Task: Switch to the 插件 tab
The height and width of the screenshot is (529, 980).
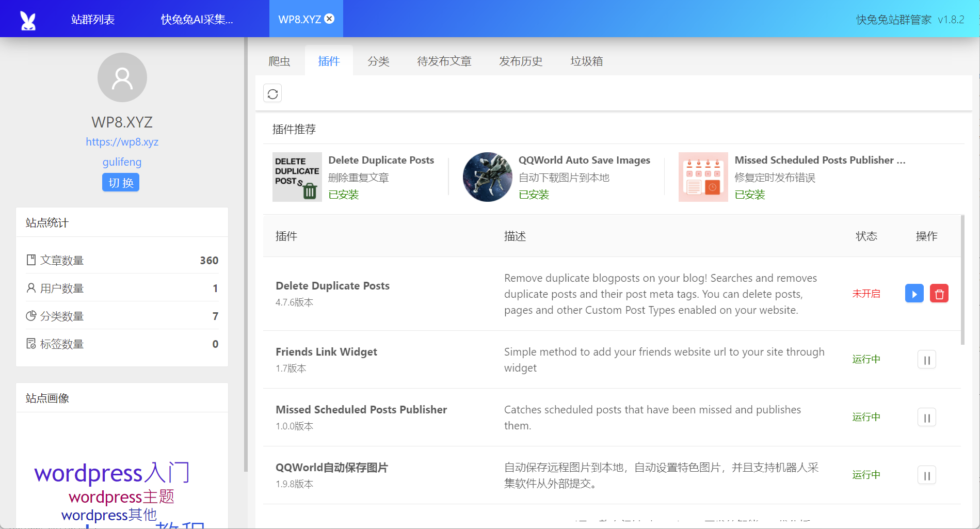Action: 329,61
